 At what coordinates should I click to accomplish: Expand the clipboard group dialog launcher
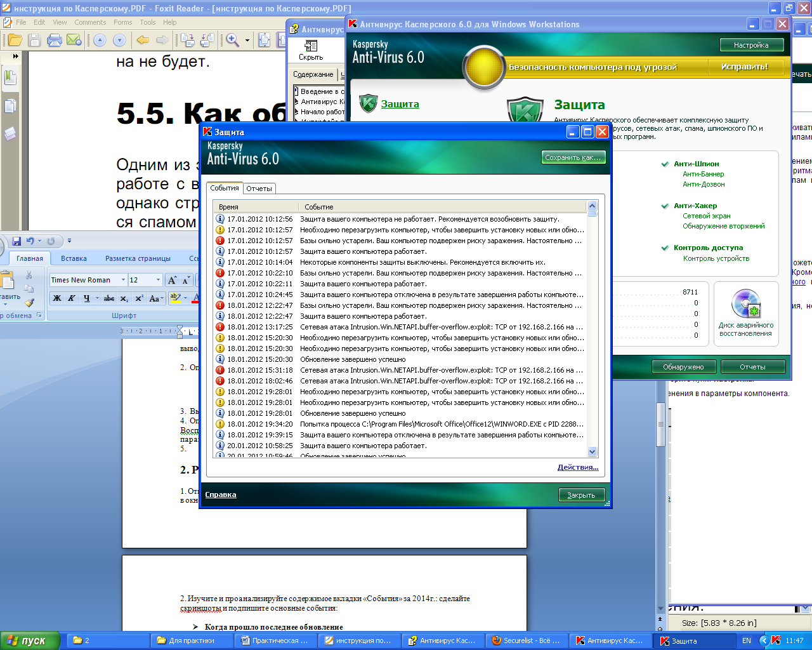39,315
